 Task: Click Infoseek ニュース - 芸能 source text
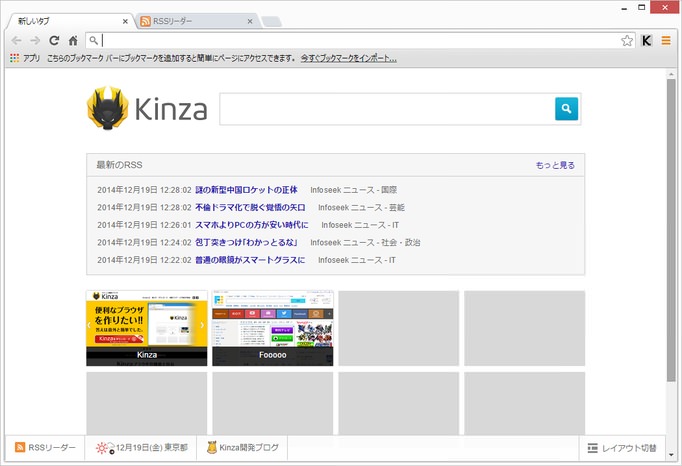(361, 207)
